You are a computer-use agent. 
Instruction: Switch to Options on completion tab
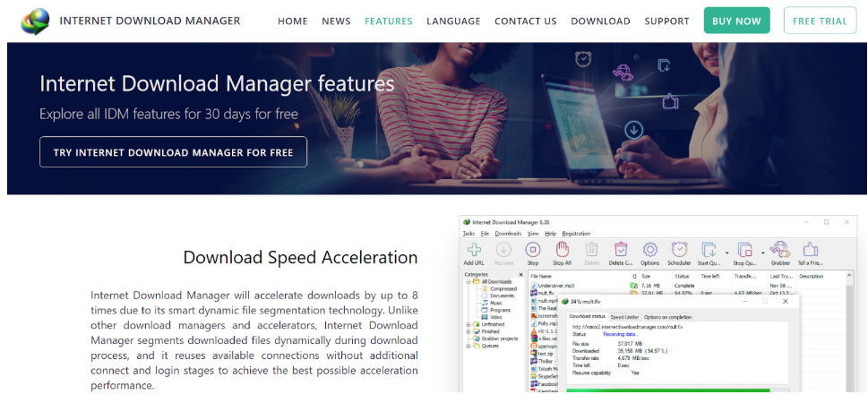(667, 317)
